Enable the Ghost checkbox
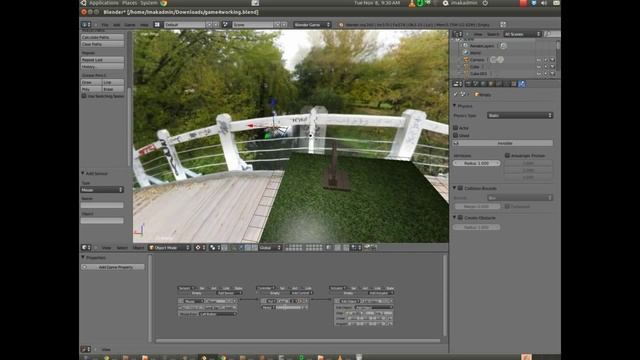The height and width of the screenshot is (360, 640). click(x=456, y=135)
